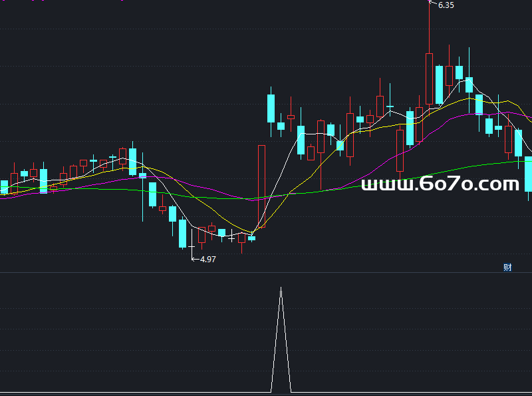Viewport: 532px width, 396px height.
Task: Select the first cyan candle at left edge
Action: (4, 187)
